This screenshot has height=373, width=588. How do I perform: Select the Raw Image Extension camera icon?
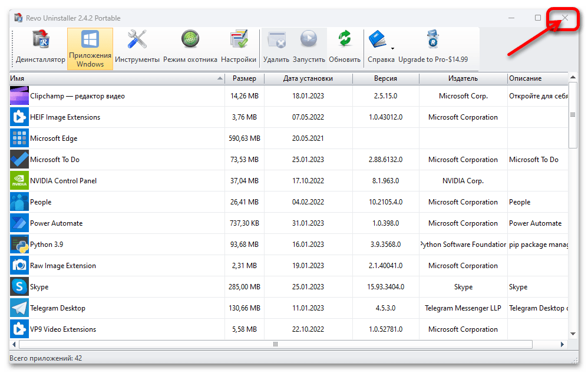coord(19,265)
